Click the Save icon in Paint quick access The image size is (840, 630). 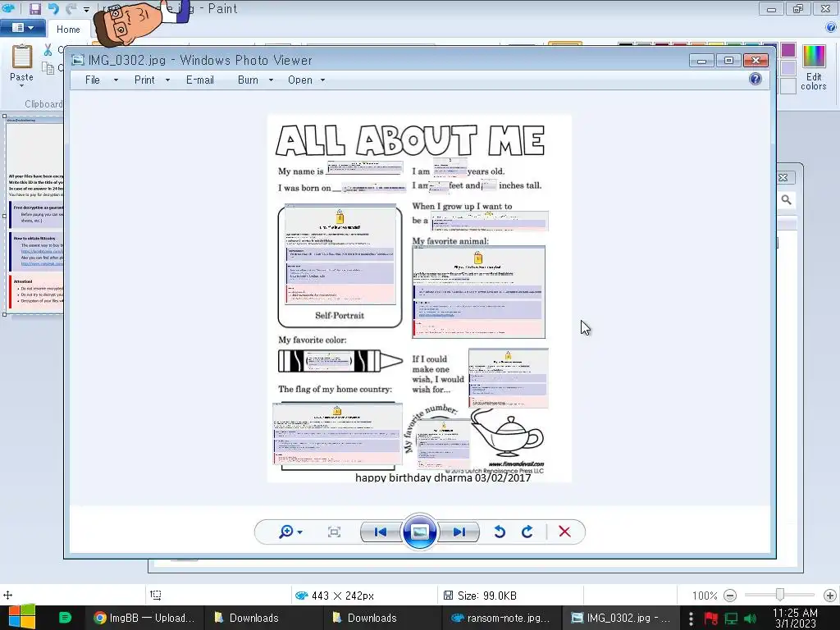(x=34, y=8)
